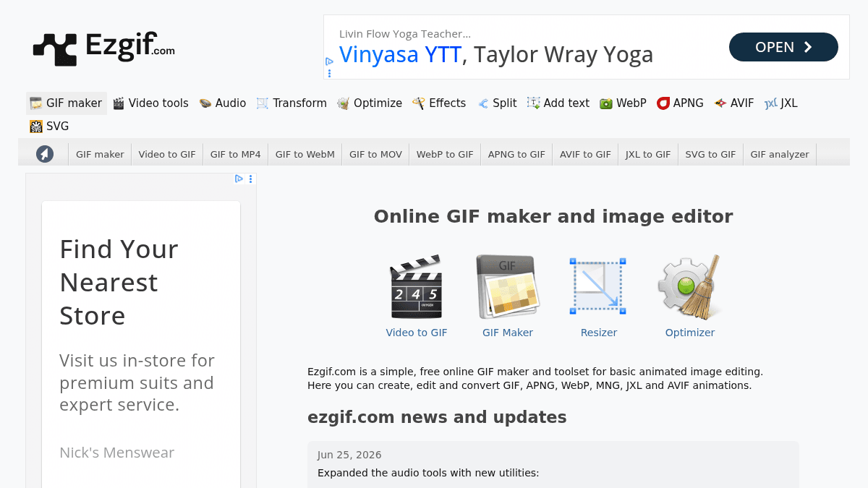Click the Ezgif.com puzzle logo
Viewport: 868px width, 488px height.
[x=104, y=48]
